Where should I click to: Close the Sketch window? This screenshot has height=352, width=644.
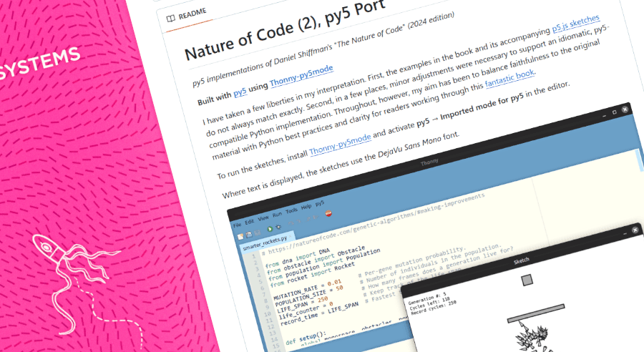coord(635,230)
